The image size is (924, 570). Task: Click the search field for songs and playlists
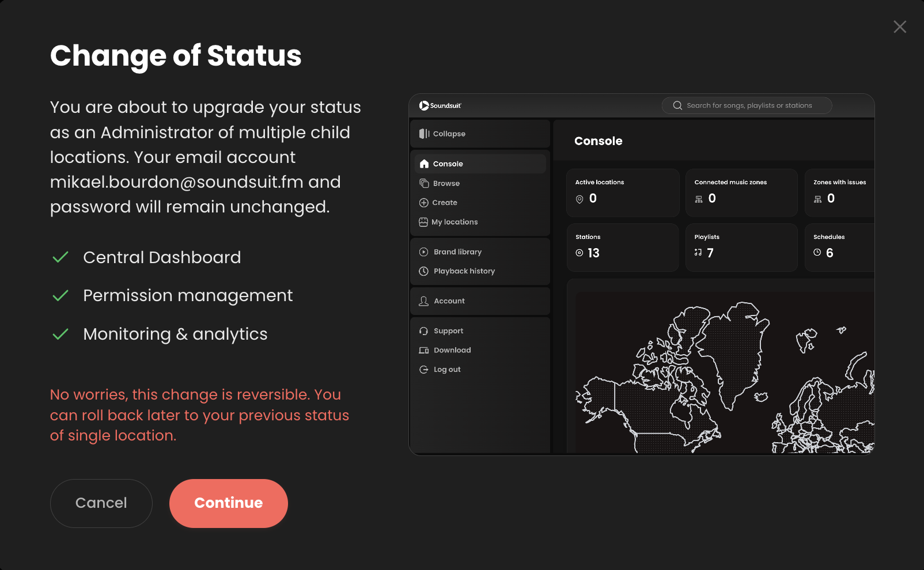747,105
